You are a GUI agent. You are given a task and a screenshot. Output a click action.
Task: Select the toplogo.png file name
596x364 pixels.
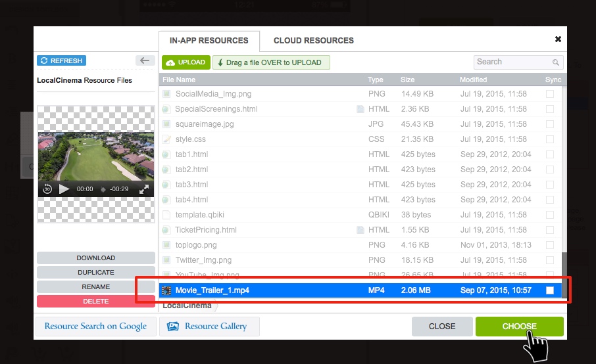(196, 245)
